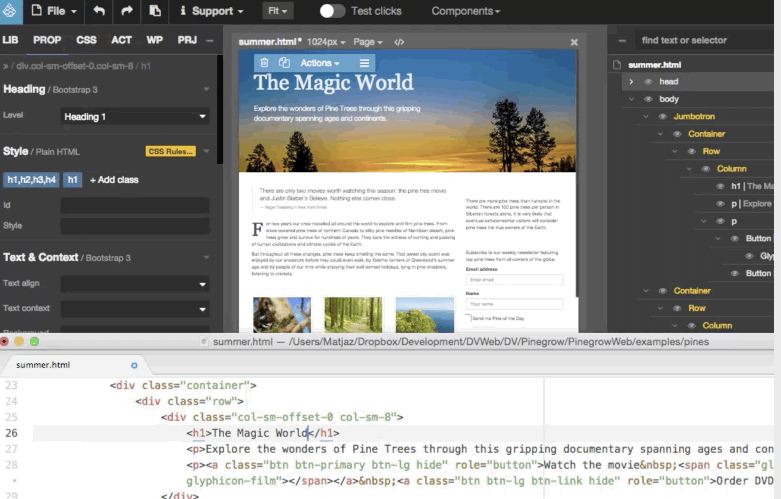Click the clipboard icon beside redo
Image resolution: width=781 pixels, height=499 pixels.
(x=154, y=11)
